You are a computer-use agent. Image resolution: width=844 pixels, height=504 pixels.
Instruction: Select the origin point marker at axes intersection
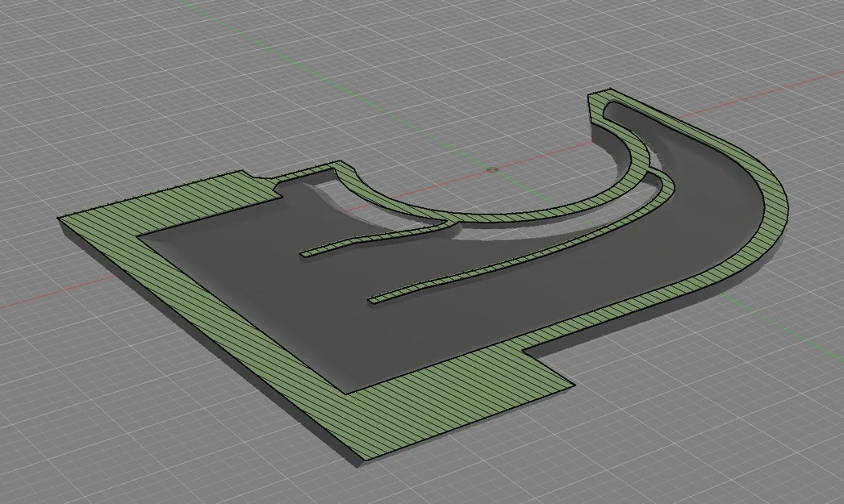(x=492, y=169)
